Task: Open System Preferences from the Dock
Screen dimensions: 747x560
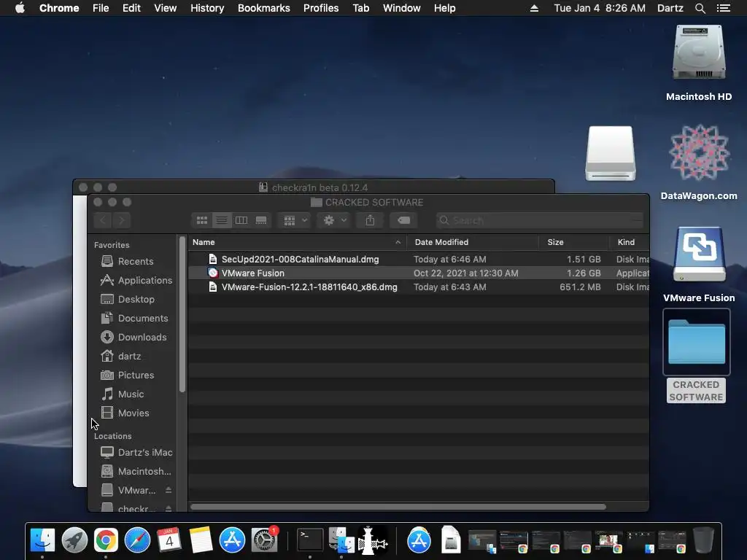Action: pos(264,540)
